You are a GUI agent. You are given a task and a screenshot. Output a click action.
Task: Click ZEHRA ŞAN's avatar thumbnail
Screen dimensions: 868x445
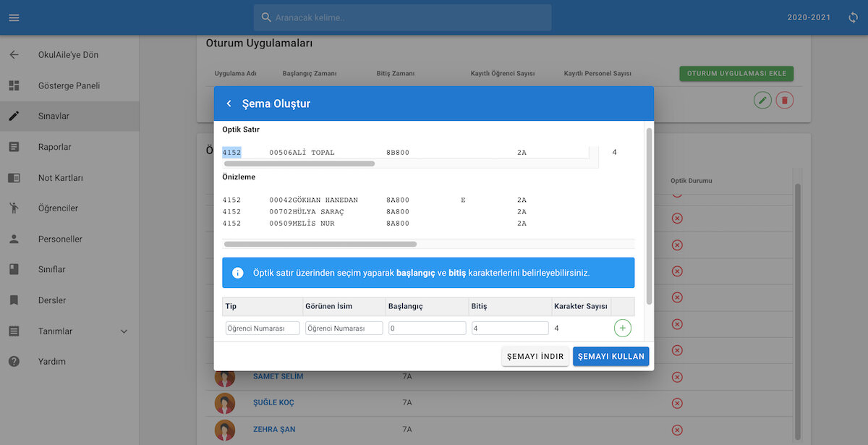[x=225, y=430]
